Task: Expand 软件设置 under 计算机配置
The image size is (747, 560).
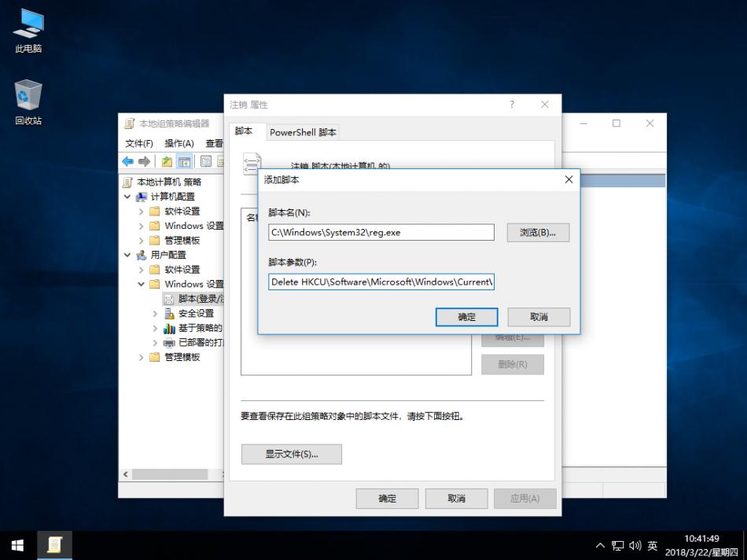Action: pos(141,211)
